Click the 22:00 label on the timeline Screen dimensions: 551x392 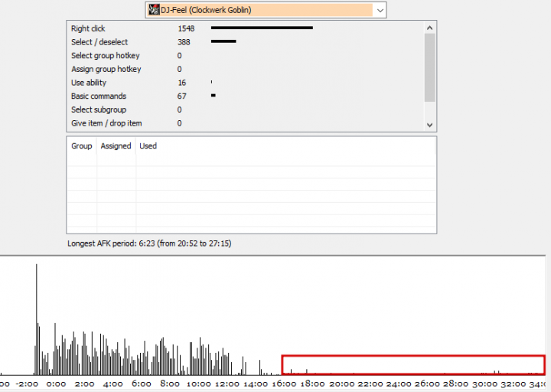[370, 384]
